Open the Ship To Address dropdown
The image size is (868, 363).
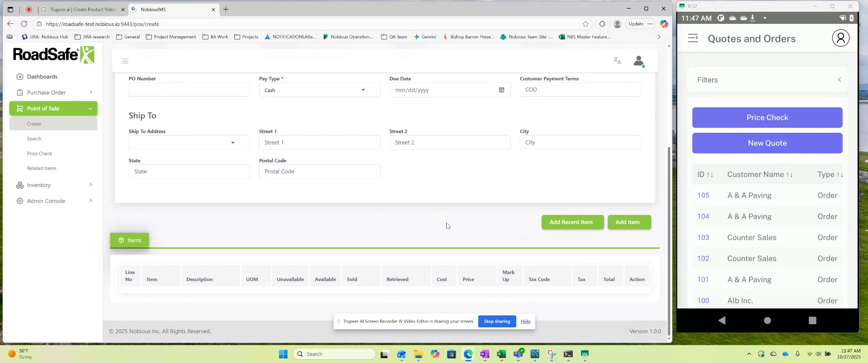(189, 143)
